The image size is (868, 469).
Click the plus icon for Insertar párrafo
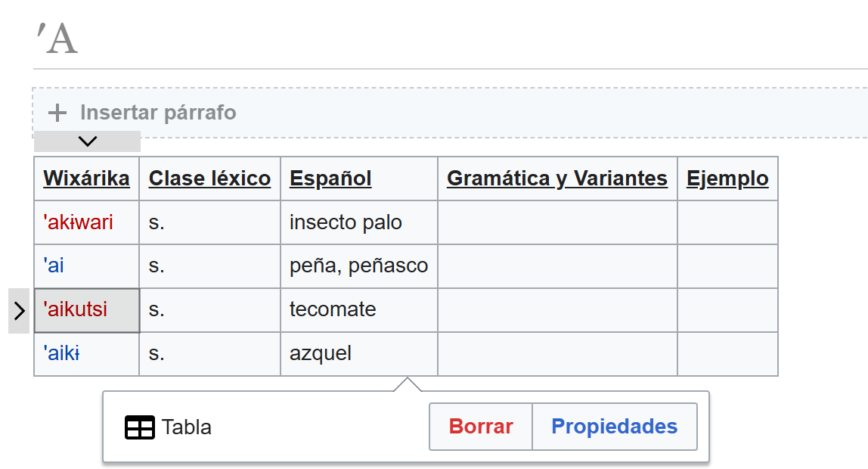tap(57, 113)
